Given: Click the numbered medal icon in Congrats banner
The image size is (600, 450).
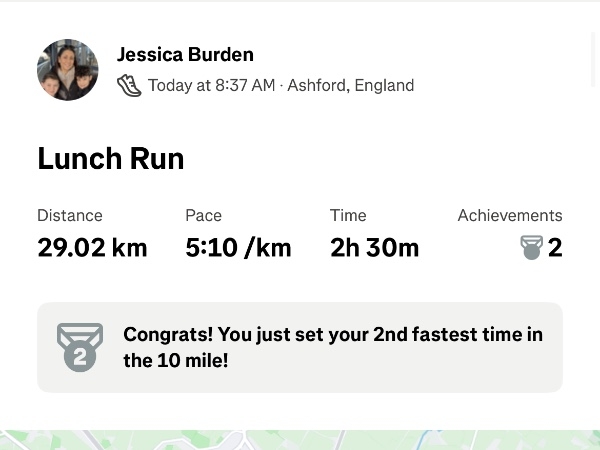Looking at the screenshot, I should pyautogui.click(x=80, y=347).
